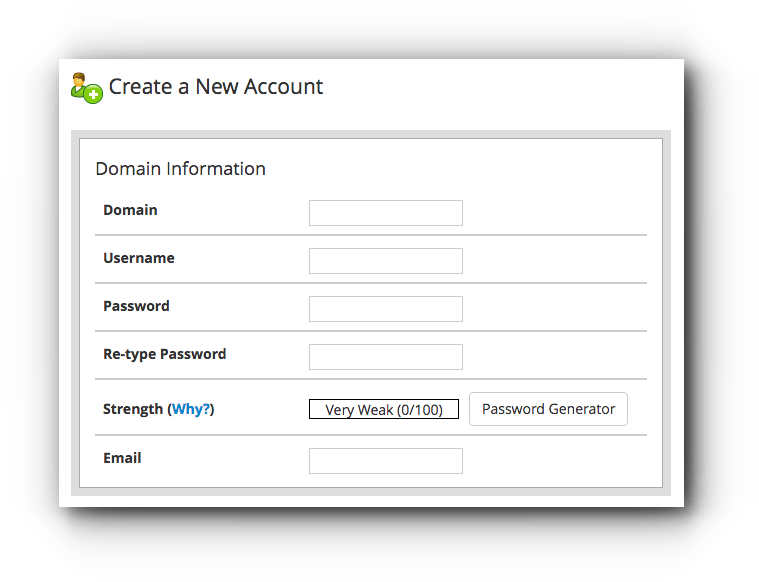Open the Password Generator
The height and width of the screenshot is (582, 759).
click(548, 409)
